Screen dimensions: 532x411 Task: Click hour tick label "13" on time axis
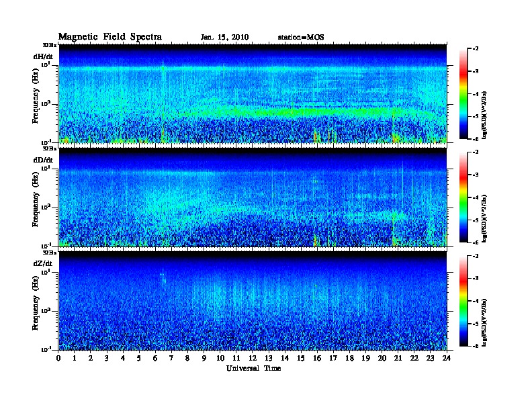269,358
